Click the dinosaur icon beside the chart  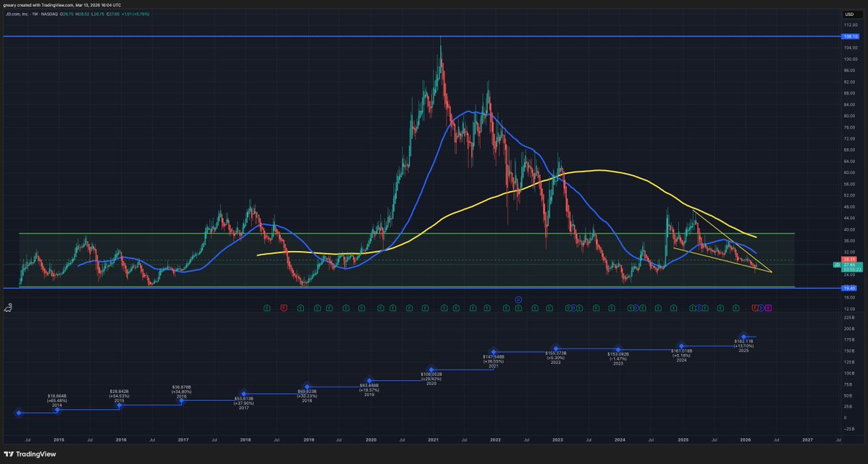coord(8,308)
